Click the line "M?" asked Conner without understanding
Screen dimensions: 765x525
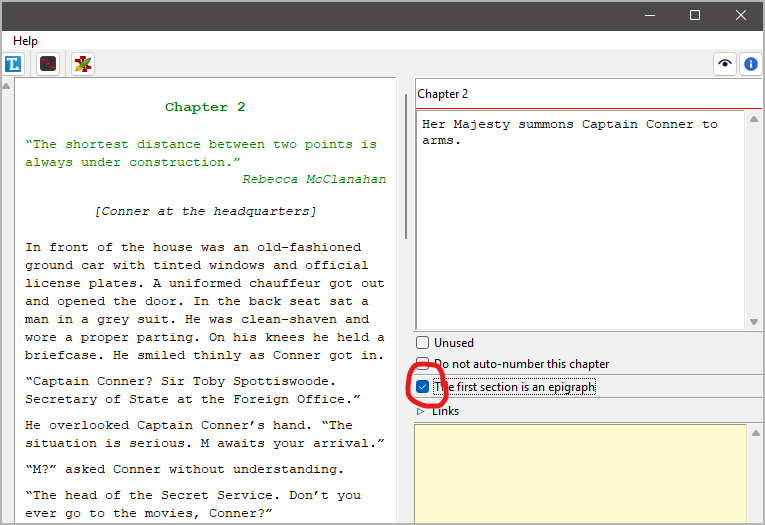tap(184, 469)
